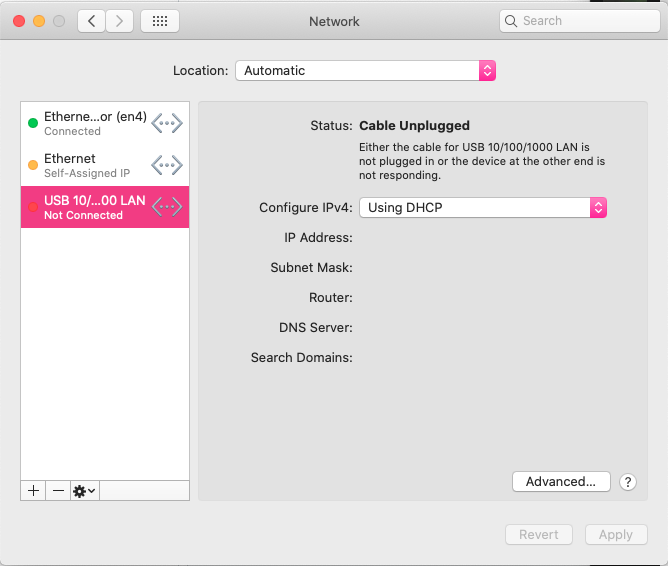This screenshot has height=566, width=668.
Task: Click the Network window title
Action: [334, 21]
